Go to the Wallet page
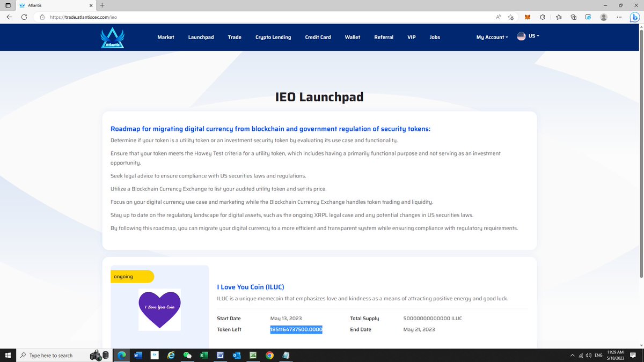Viewport: 644px width, 362px height. 353,37
